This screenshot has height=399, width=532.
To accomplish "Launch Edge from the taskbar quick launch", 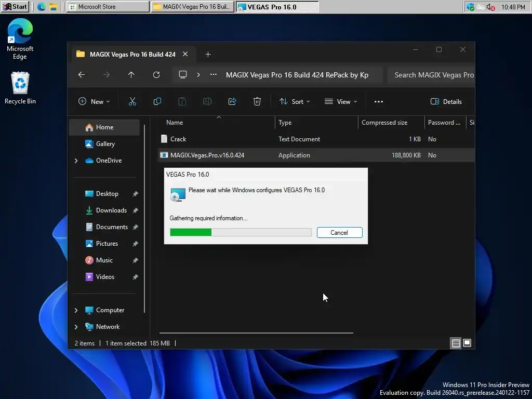I will click(x=42, y=7).
